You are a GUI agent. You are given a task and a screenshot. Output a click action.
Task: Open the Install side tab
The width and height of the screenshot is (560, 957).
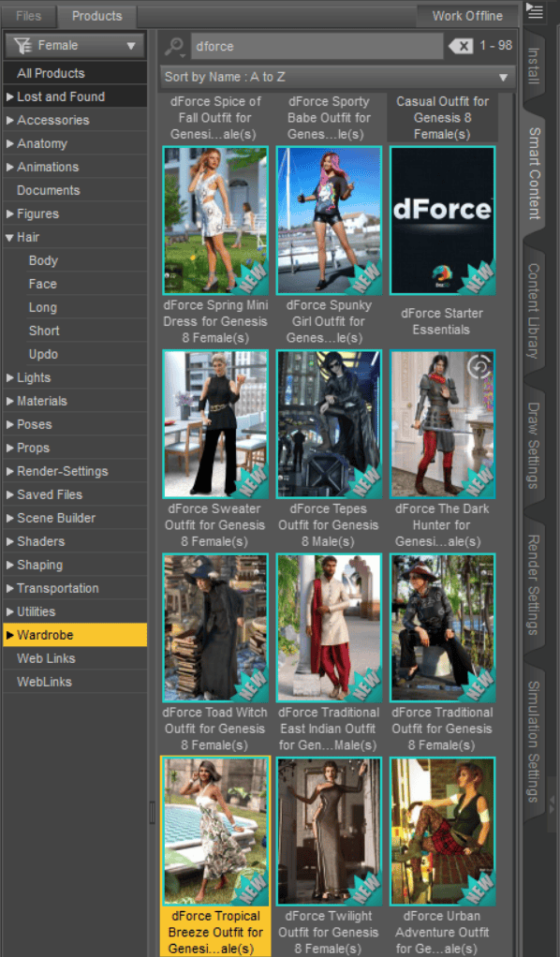(x=534, y=66)
